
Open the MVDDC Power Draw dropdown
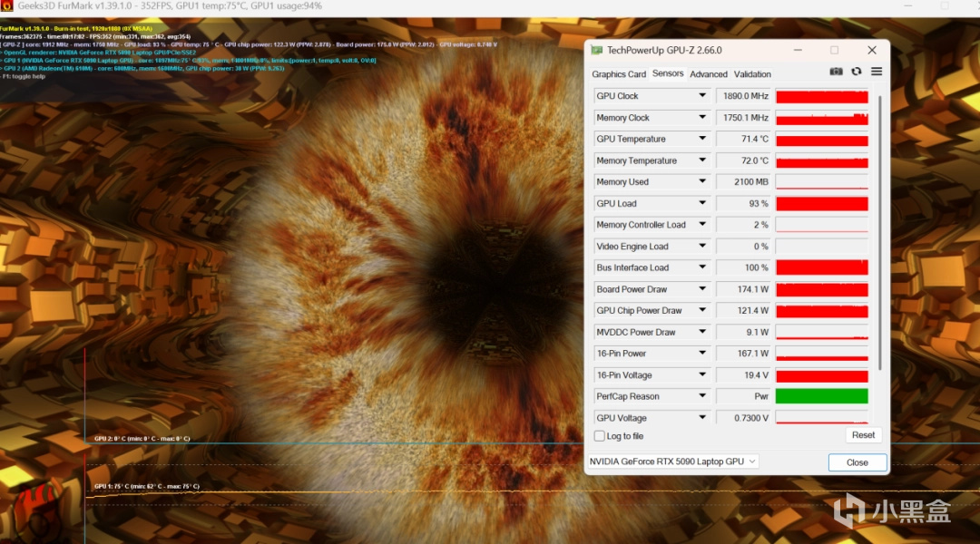(x=701, y=332)
